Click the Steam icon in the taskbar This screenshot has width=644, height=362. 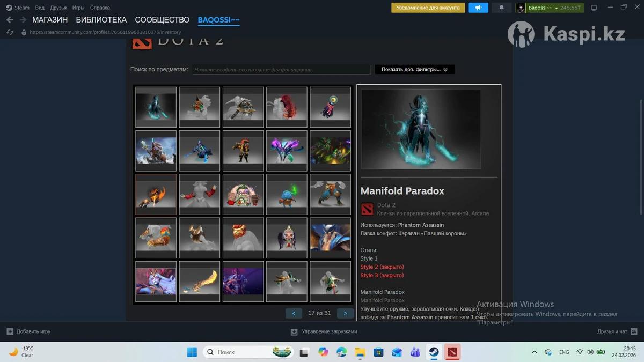434,352
